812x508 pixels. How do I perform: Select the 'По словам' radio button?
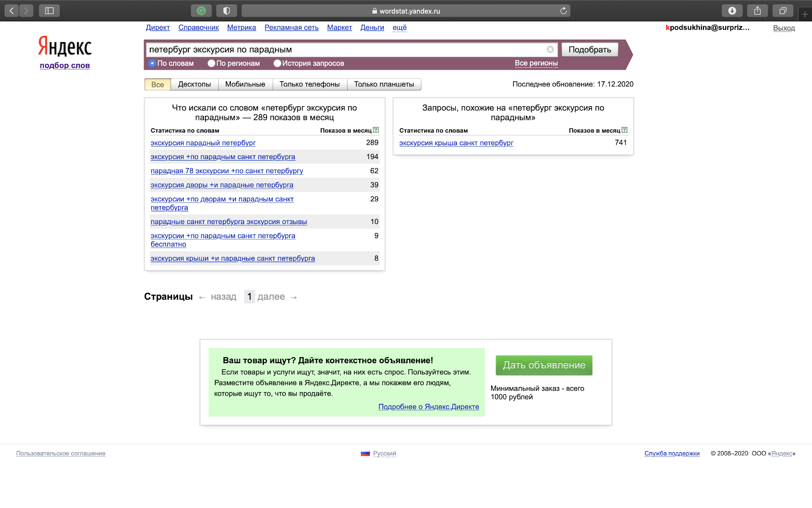point(152,63)
